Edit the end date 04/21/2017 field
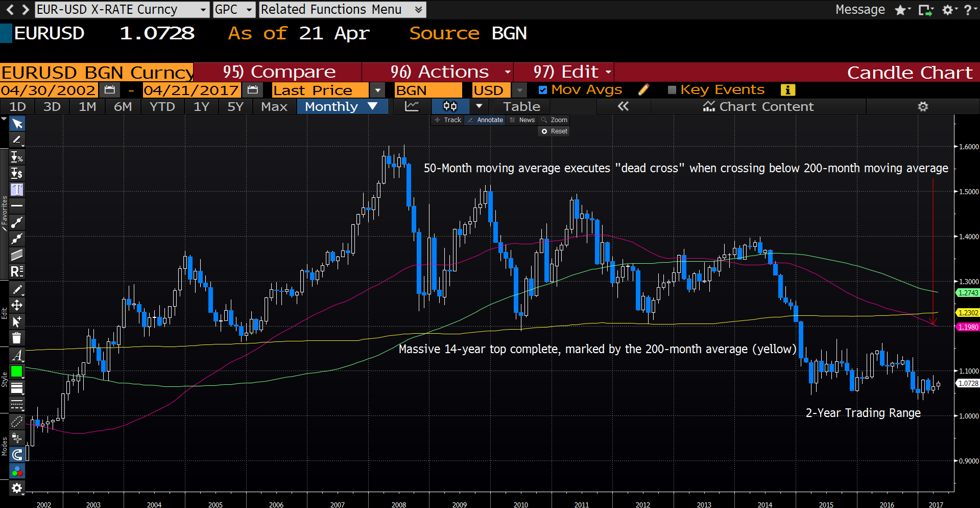This screenshot has width=980, height=508. click(x=192, y=90)
